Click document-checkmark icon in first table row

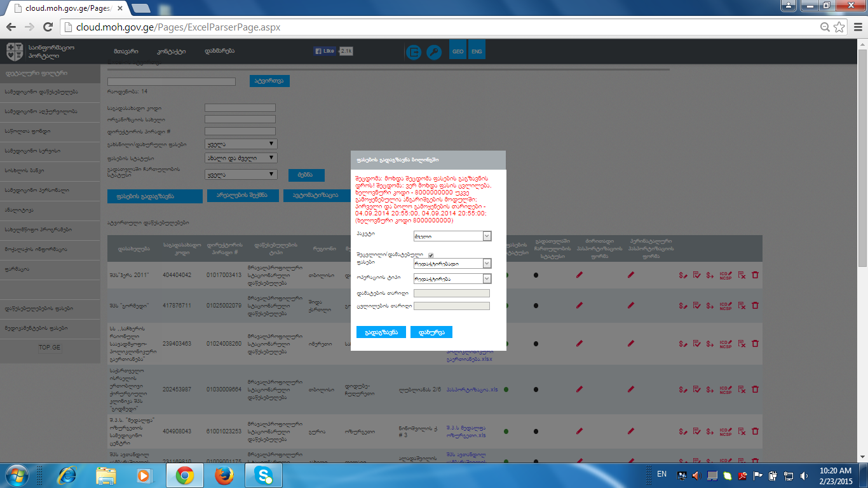697,275
